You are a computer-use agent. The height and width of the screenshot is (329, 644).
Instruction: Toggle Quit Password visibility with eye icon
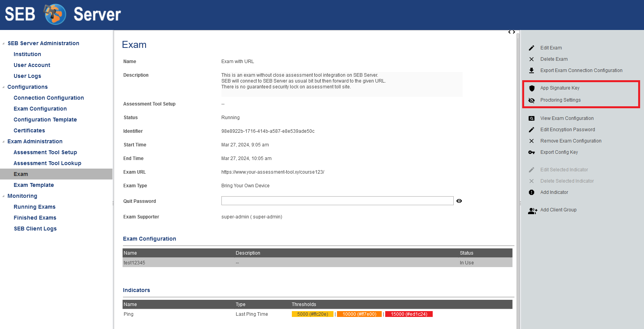tap(459, 201)
